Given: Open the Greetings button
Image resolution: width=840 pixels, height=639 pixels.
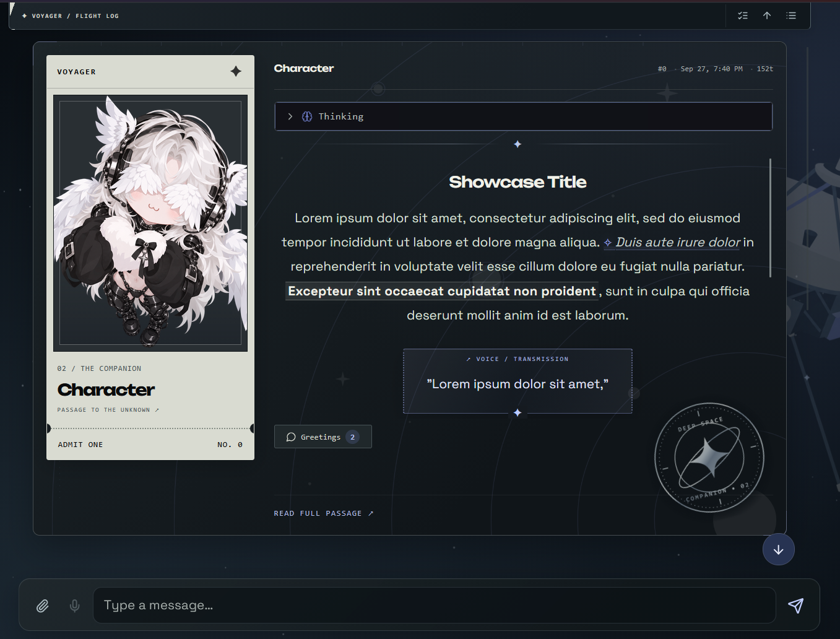Looking at the screenshot, I should [x=323, y=437].
